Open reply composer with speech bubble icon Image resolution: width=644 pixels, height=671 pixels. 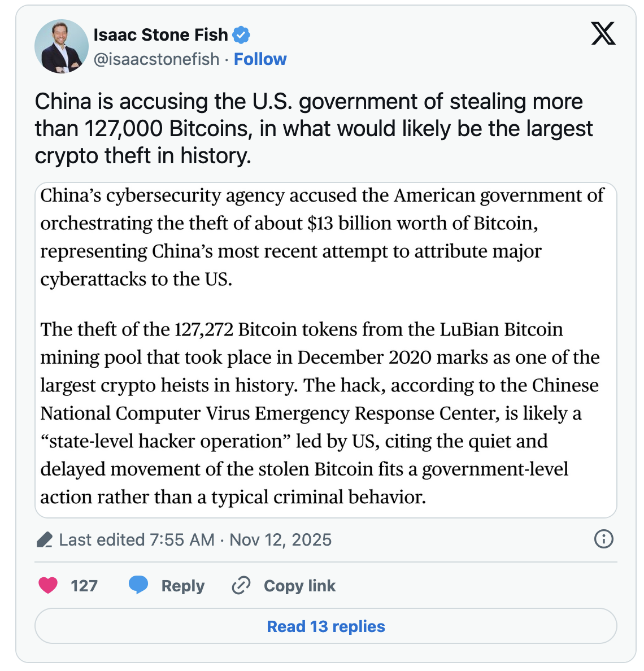(139, 586)
